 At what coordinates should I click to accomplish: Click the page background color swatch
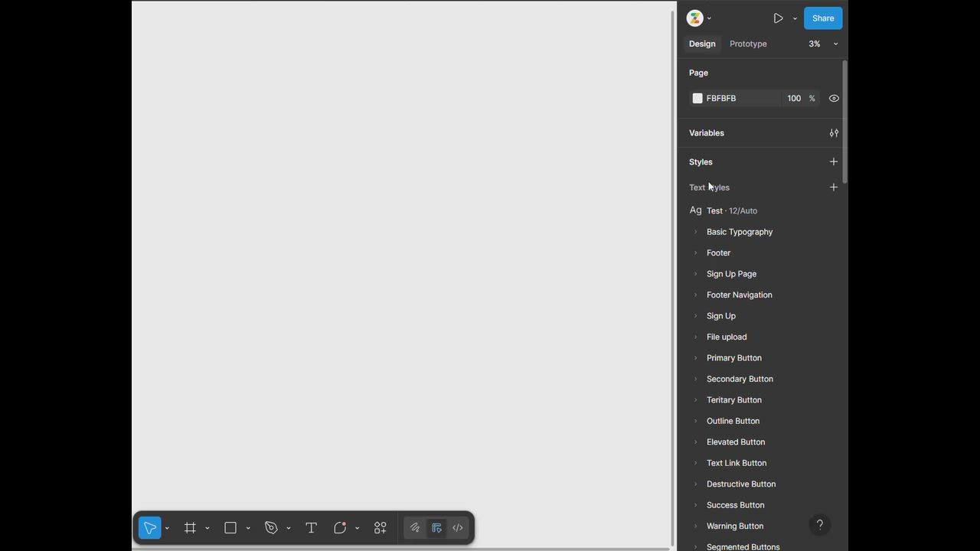(697, 98)
